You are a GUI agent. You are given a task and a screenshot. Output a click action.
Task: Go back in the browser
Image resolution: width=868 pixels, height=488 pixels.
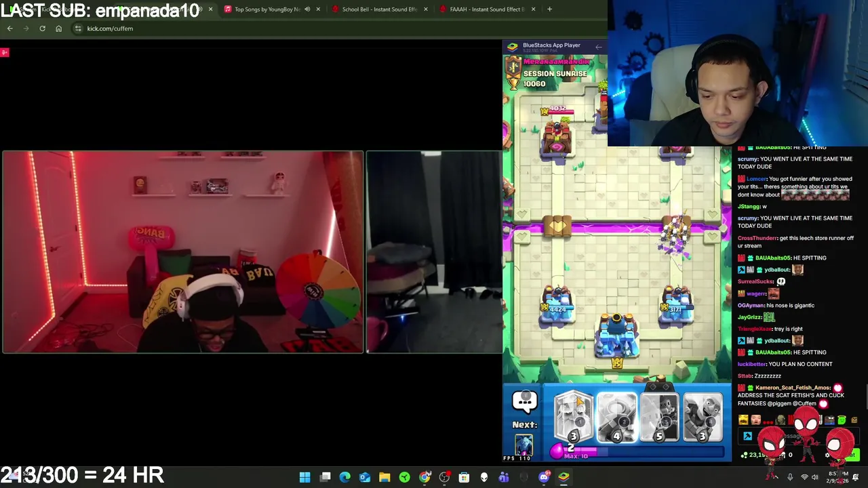tap(9, 28)
